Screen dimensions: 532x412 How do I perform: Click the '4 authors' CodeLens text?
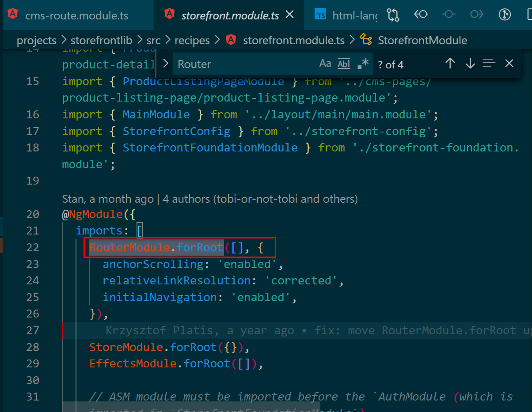260,199
